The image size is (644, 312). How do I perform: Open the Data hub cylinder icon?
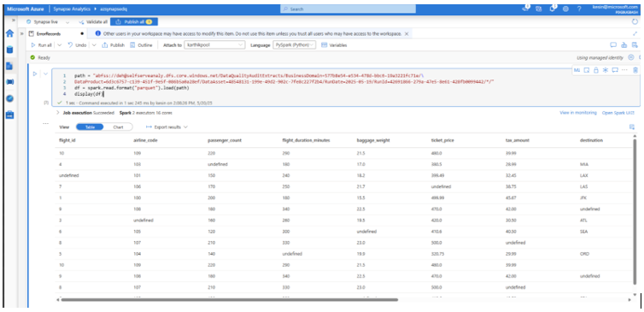click(x=10, y=50)
